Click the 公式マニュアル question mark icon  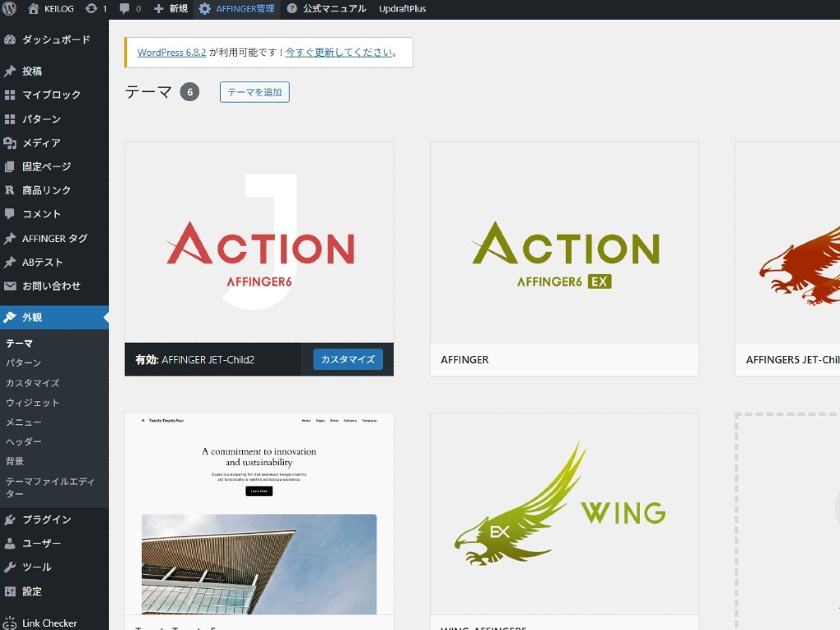point(292,8)
